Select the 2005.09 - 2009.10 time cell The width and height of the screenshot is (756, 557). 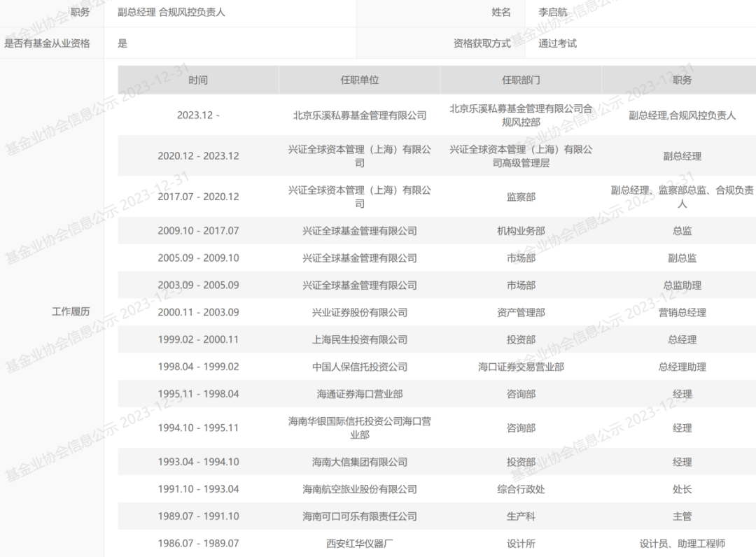point(198,258)
